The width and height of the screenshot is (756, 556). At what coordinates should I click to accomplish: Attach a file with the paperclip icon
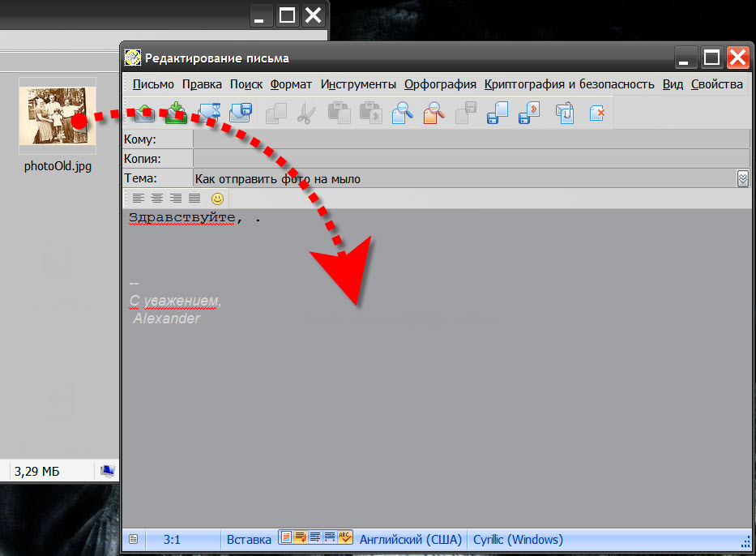coord(565,113)
